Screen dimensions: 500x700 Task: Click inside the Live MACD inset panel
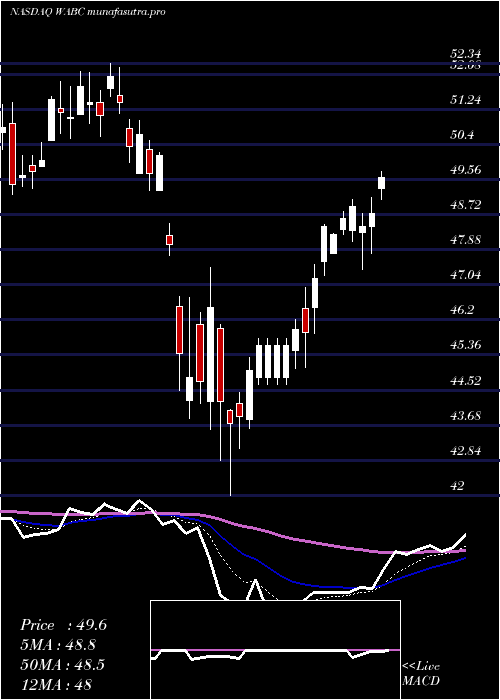pos(275,650)
